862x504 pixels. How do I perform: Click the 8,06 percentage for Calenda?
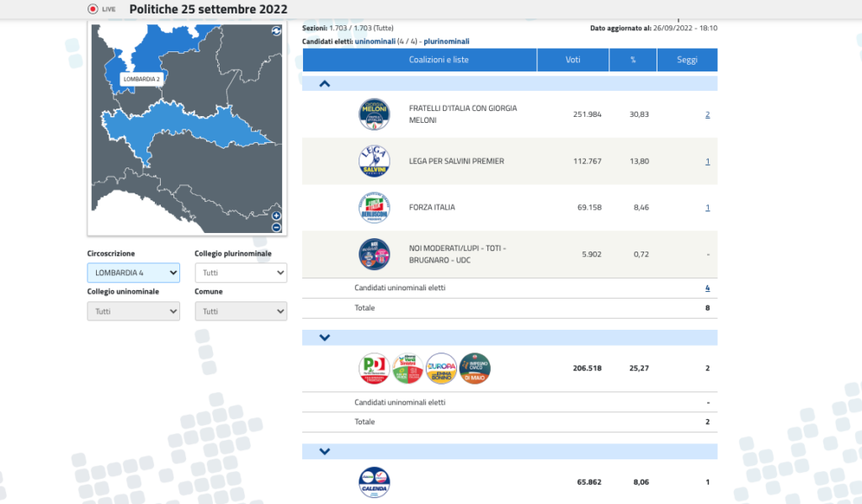pos(641,482)
